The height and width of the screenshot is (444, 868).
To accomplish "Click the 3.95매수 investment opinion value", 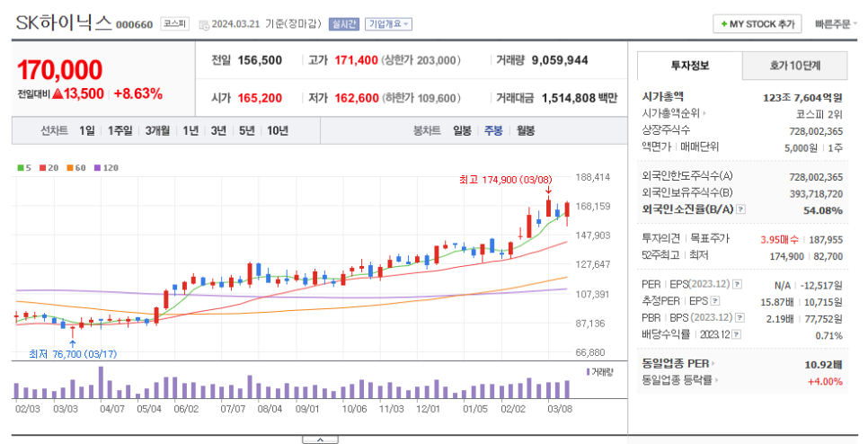I will point(779,240).
